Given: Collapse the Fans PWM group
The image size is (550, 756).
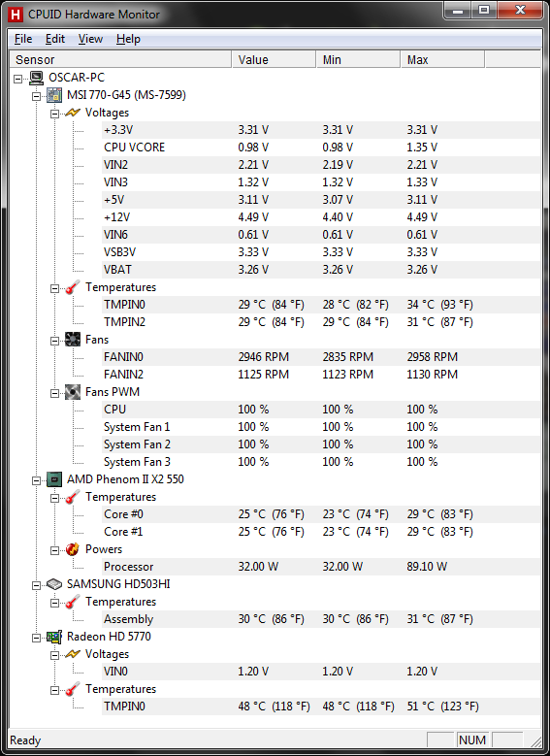Looking at the screenshot, I should coord(55,393).
